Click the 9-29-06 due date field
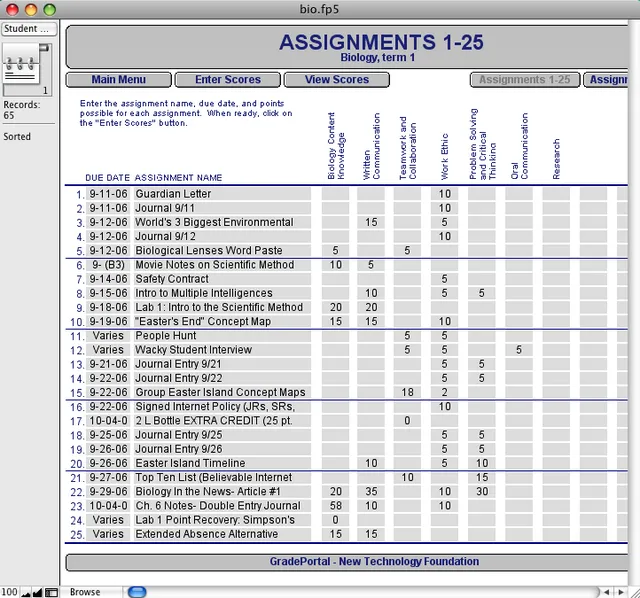Screen dimensions: 640x598 tap(108, 491)
